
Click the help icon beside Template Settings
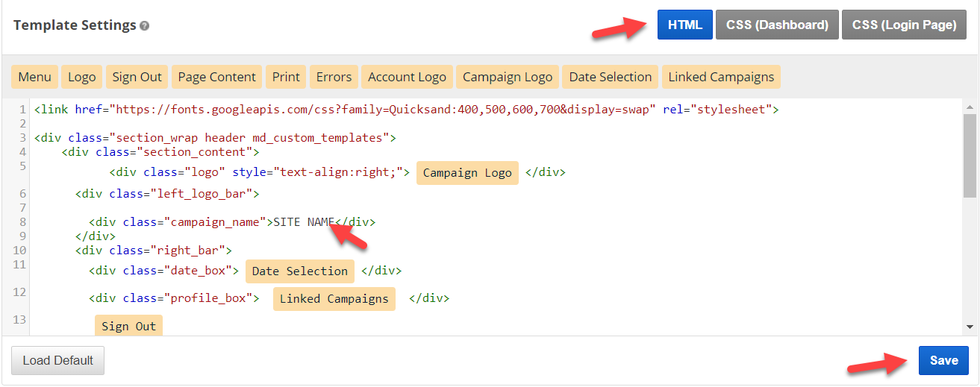click(145, 26)
